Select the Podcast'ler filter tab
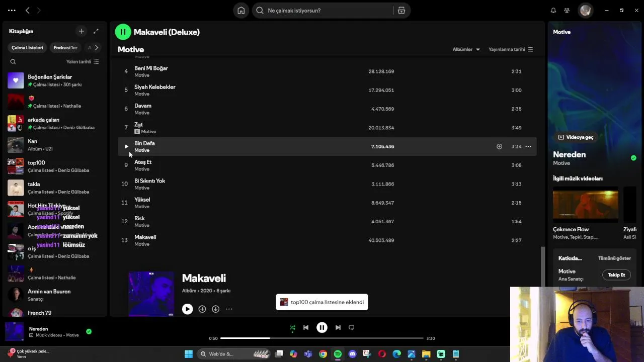644x362 pixels. click(x=65, y=48)
